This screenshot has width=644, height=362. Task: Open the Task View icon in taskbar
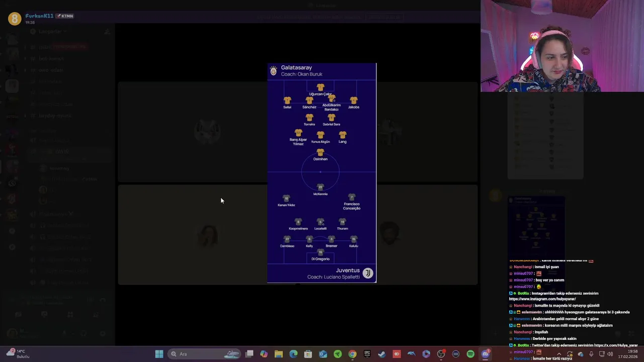pos(249,354)
